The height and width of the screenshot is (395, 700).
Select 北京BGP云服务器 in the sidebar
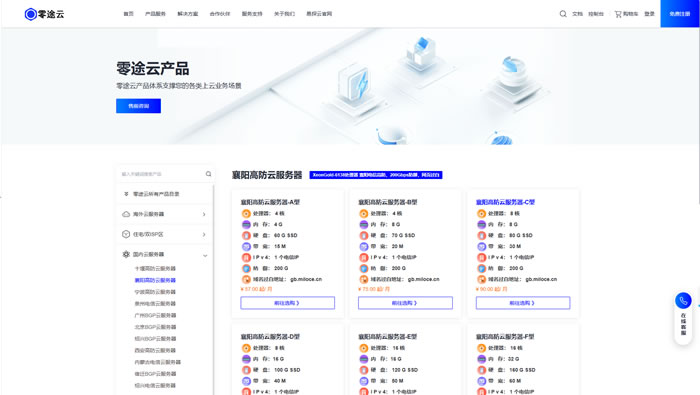click(x=155, y=327)
